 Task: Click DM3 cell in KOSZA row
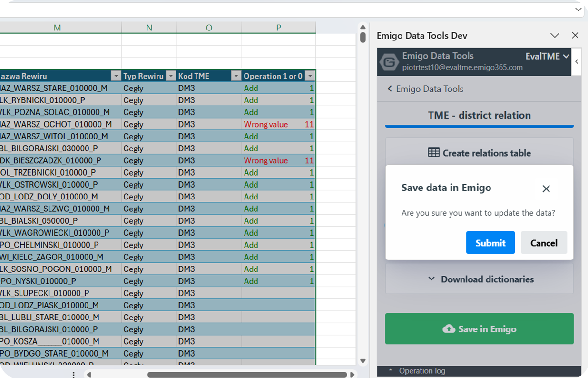(x=209, y=341)
